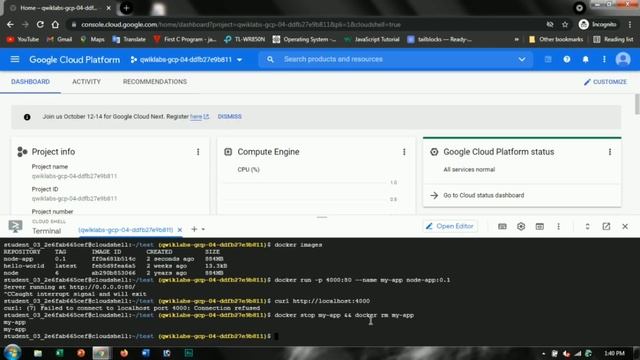This screenshot has width=640, height=360.
Task: Reload the page with the refresh icon
Action: point(40,24)
